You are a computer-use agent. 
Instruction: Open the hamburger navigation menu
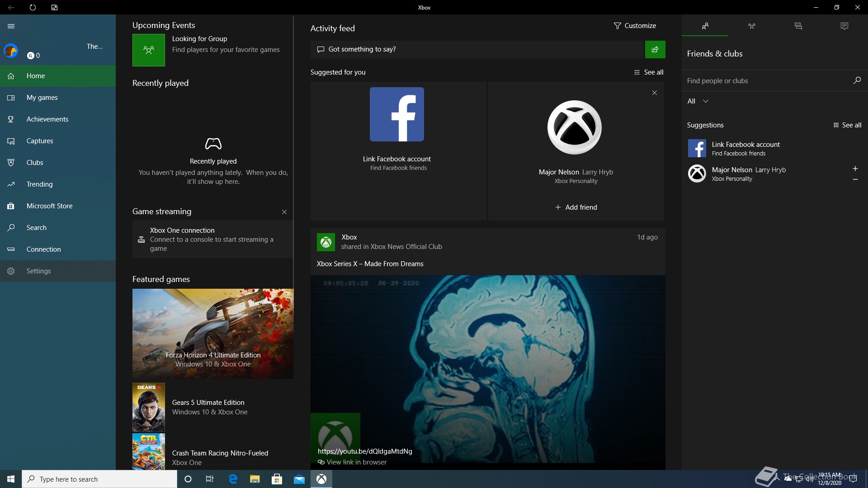click(x=11, y=26)
